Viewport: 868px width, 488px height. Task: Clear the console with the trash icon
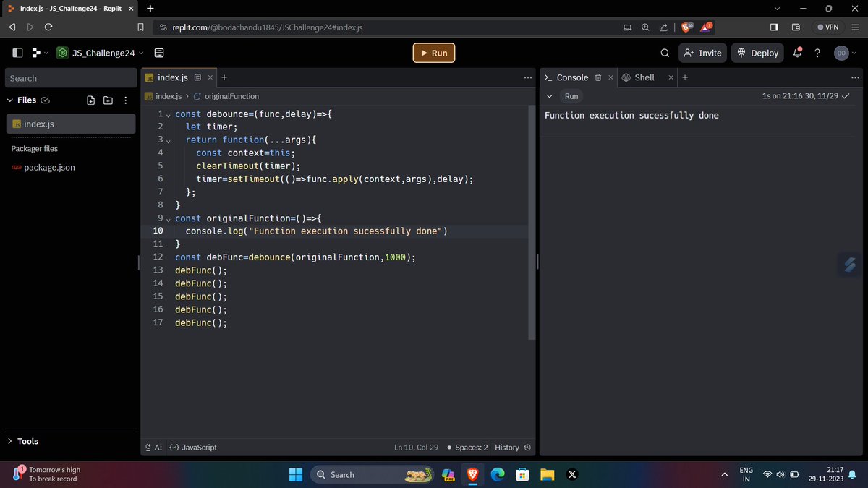pyautogui.click(x=598, y=77)
